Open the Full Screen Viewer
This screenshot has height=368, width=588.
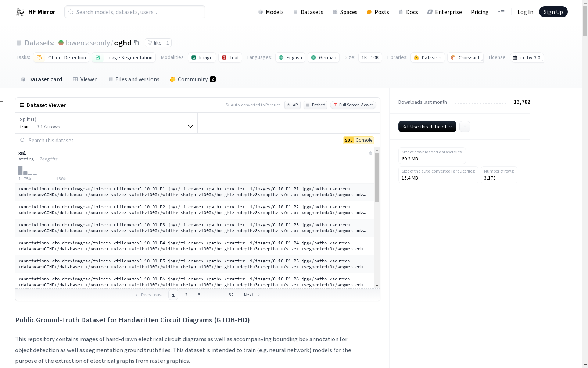pos(353,105)
